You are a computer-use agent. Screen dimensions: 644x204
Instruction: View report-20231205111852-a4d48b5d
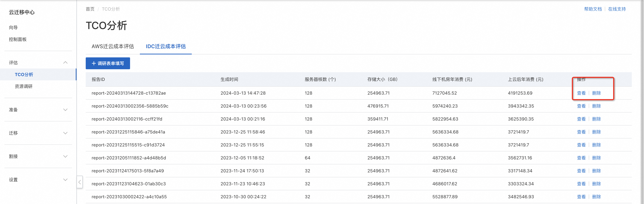tap(581, 158)
